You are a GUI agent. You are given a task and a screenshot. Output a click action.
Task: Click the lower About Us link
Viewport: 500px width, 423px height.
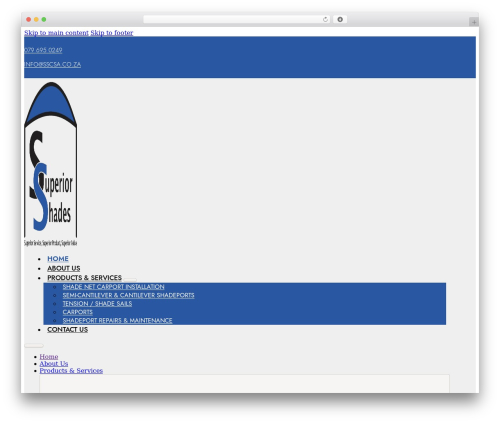point(54,364)
